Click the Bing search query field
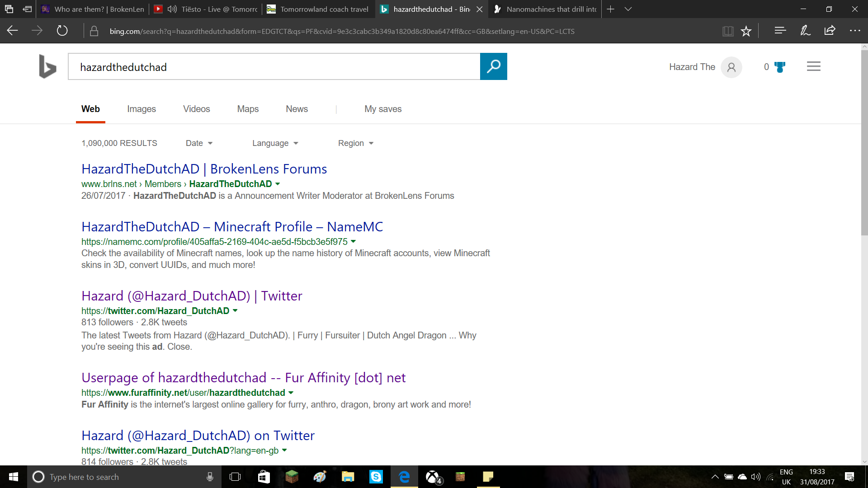 pos(274,67)
